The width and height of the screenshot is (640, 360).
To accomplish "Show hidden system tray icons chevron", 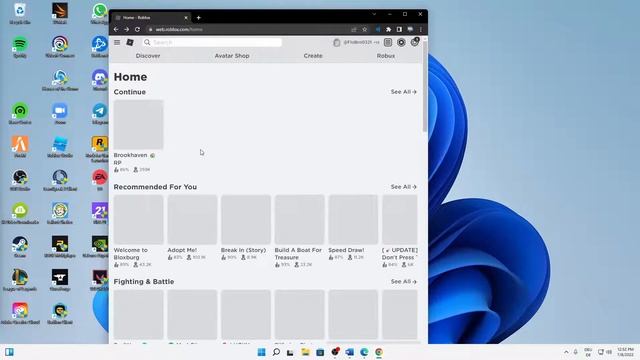I will pyautogui.click(x=566, y=352).
